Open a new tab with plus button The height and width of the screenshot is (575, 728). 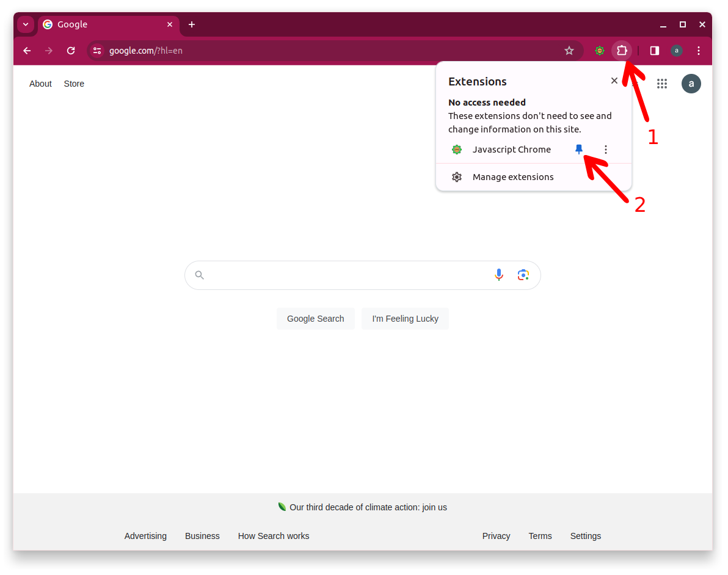coord(192,24)
